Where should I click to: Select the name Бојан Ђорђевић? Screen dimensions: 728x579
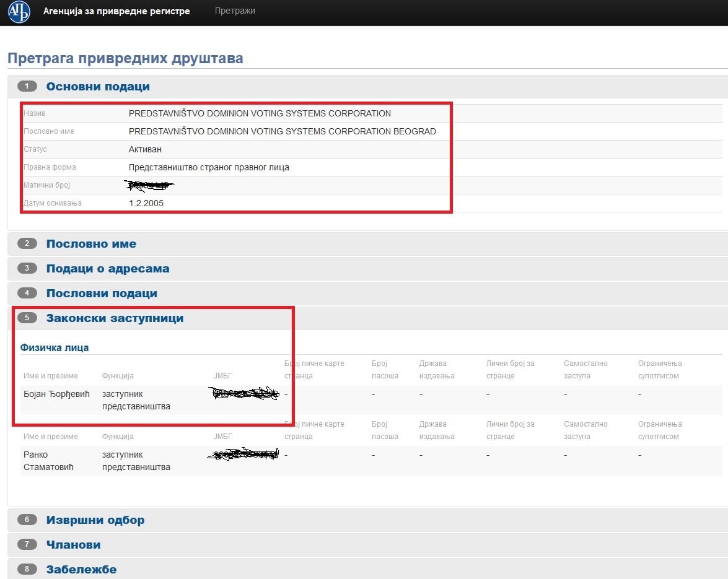coord(56,394)
